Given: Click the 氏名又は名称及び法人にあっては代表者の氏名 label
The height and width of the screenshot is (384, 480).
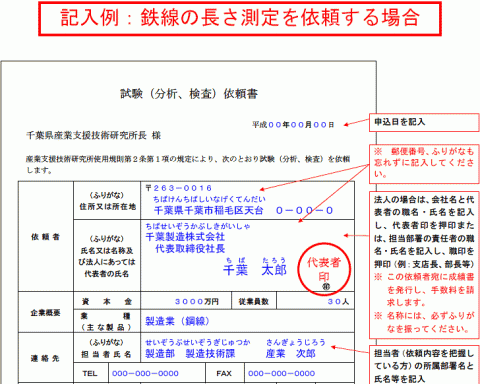Looking at the screenshot, I should 107,256.
